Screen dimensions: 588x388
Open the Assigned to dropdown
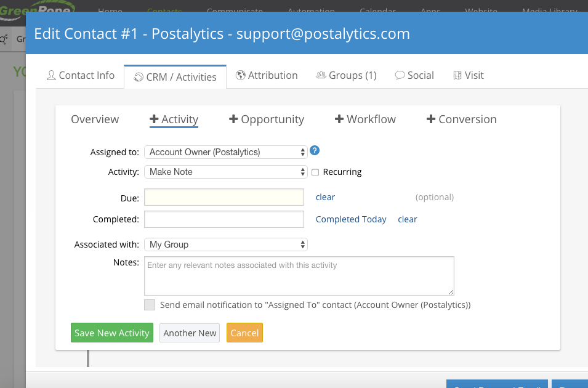[226, 152]
